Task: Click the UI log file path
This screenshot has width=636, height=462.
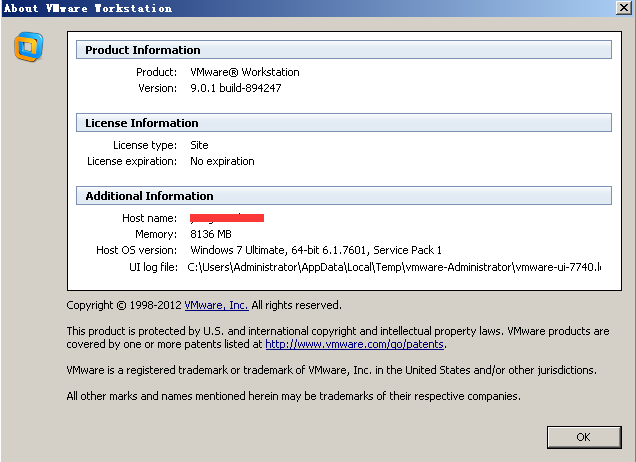Action: coord(394,267)
